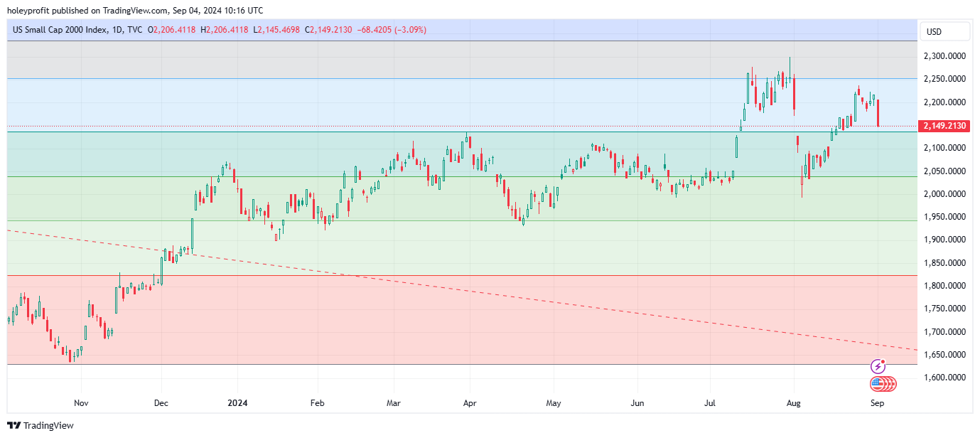Click the 1,900.0000 price axis label
Viewport: 980px width, 438px height.
pyautogui.click(x=946, y=240)
